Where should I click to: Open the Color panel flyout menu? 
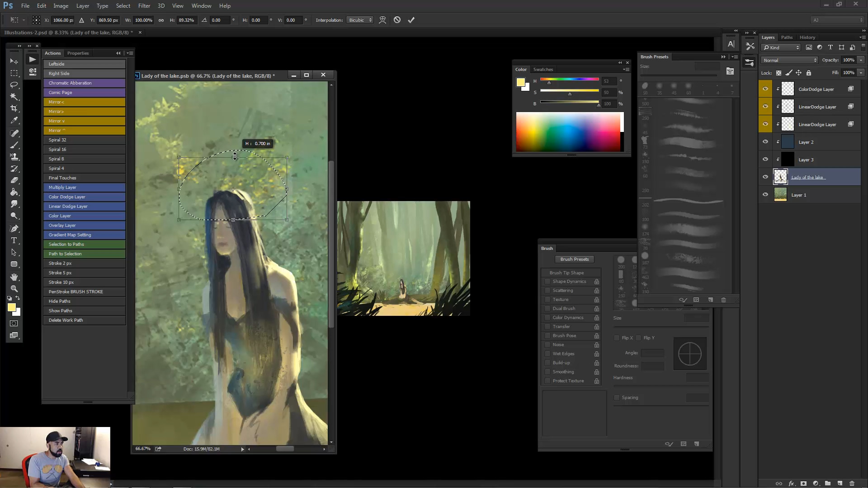click(627, 70)
